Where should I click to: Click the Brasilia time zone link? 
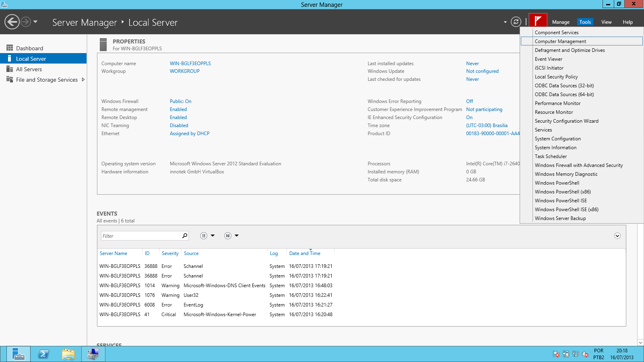487,125
